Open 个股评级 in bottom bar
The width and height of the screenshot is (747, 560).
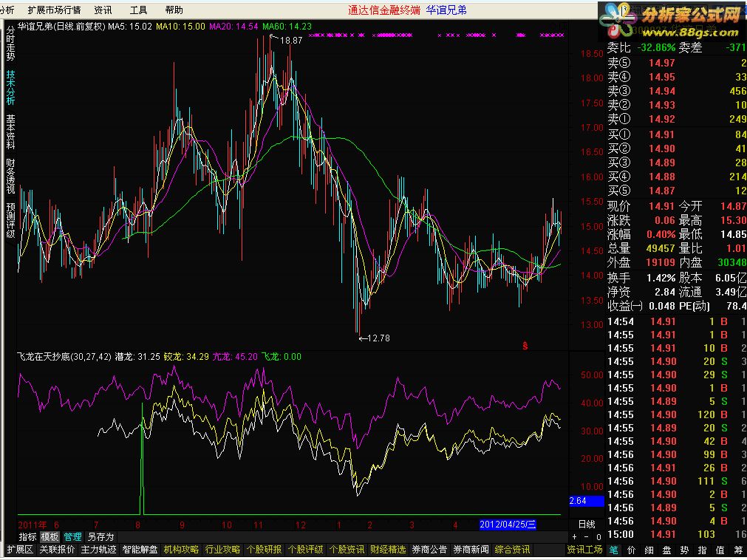(x=305, y=550)
